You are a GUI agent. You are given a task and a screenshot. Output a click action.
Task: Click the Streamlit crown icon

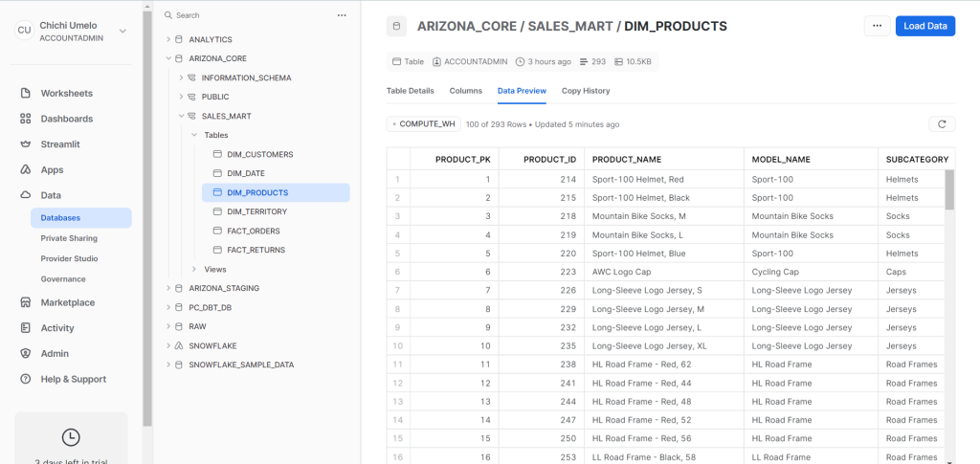pyautogui.click(x=26, y=144)
